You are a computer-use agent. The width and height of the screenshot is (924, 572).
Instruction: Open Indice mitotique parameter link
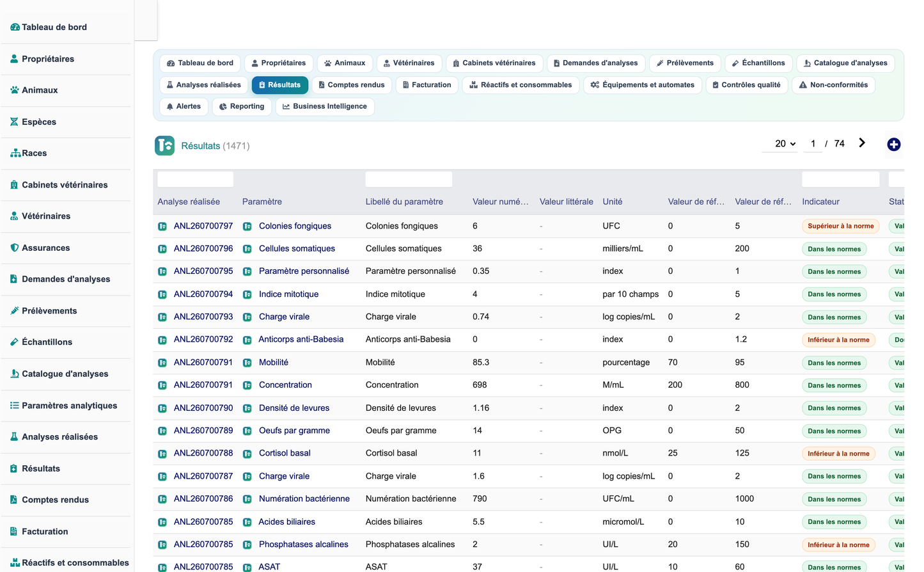click(288, 294)
